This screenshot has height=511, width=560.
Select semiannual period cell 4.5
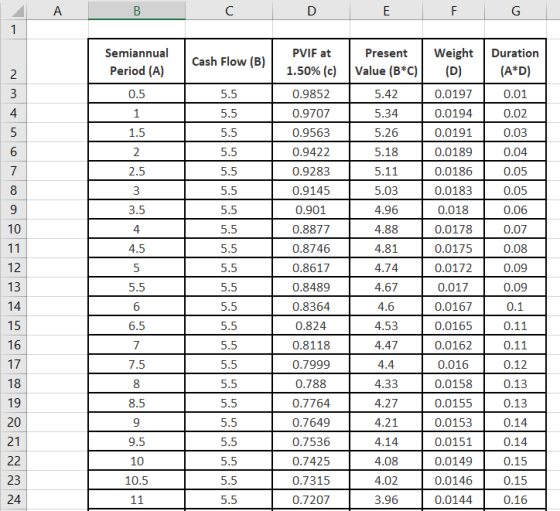[x=137, y=248]
